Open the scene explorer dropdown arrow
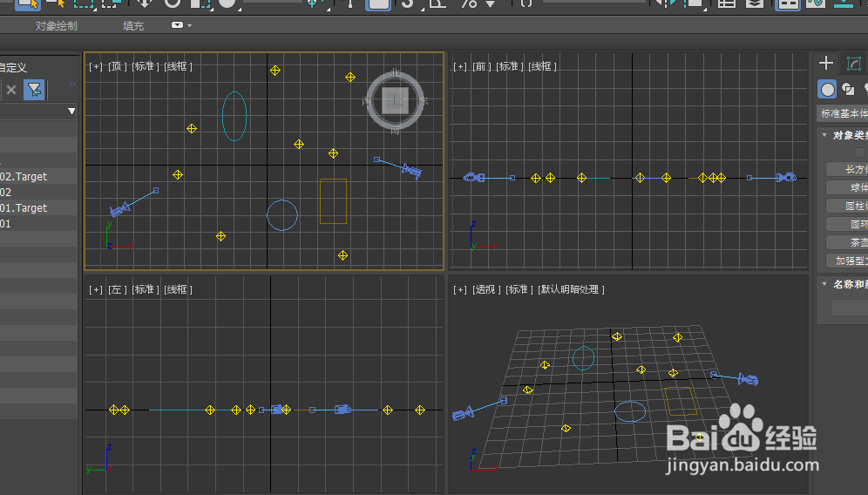 (x=71, y=111)
